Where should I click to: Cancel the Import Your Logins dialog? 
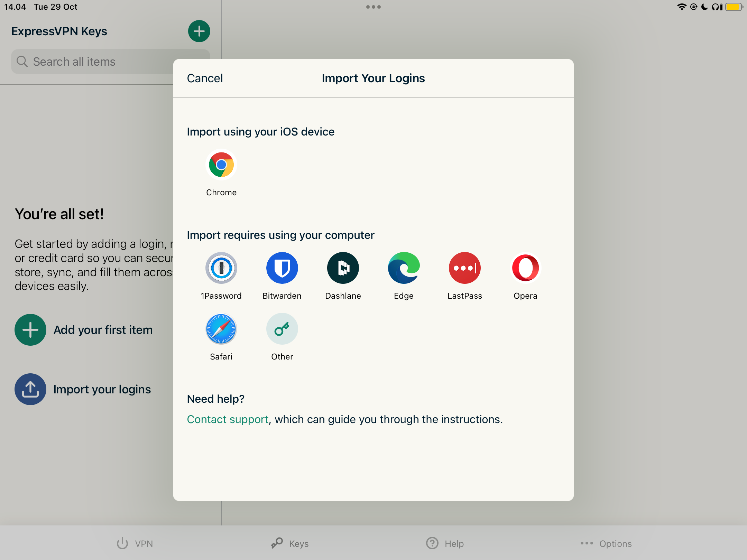point(205,78)
